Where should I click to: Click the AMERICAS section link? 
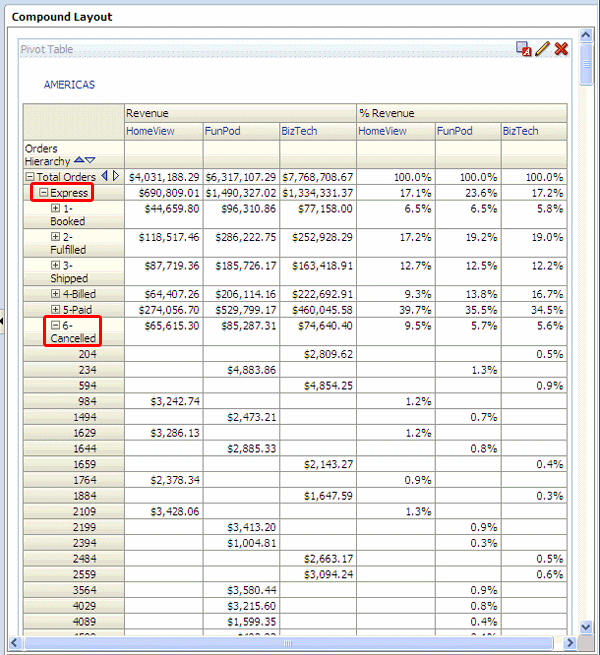(69, 85)
